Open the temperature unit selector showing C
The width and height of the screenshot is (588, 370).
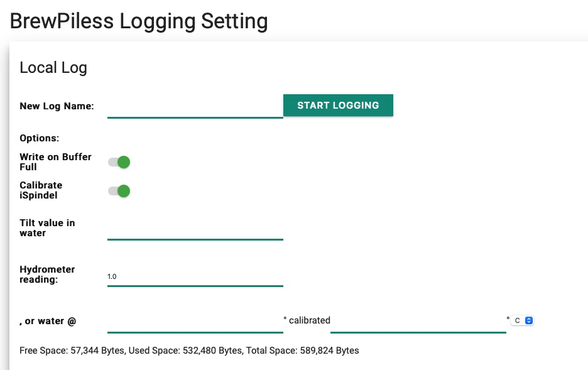522,320
